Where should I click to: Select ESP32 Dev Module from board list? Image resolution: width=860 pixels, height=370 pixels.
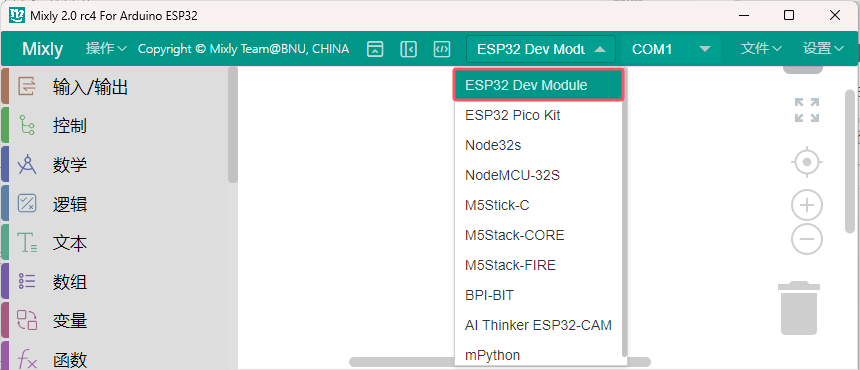pyautogui.click(x=538, y=85)
